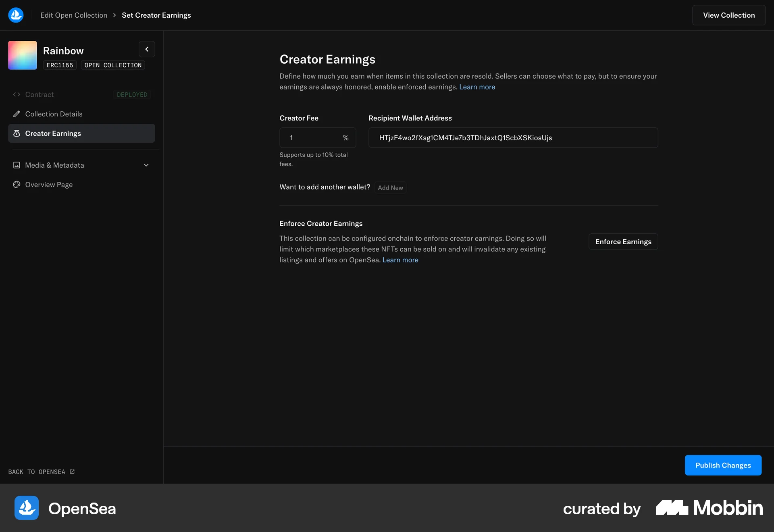Click the Enforce Earnings button
This screenshot has height=532, width=774.
point(623,241)
